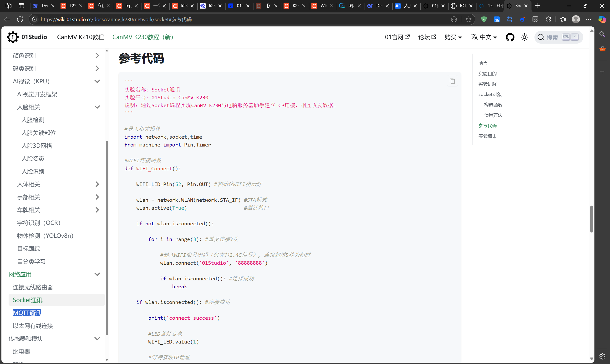Image resolution: width=610 pixels, height=364 pixels.
Task: Expand the 颜色识别 sidebar category
Action: point(97,56)
